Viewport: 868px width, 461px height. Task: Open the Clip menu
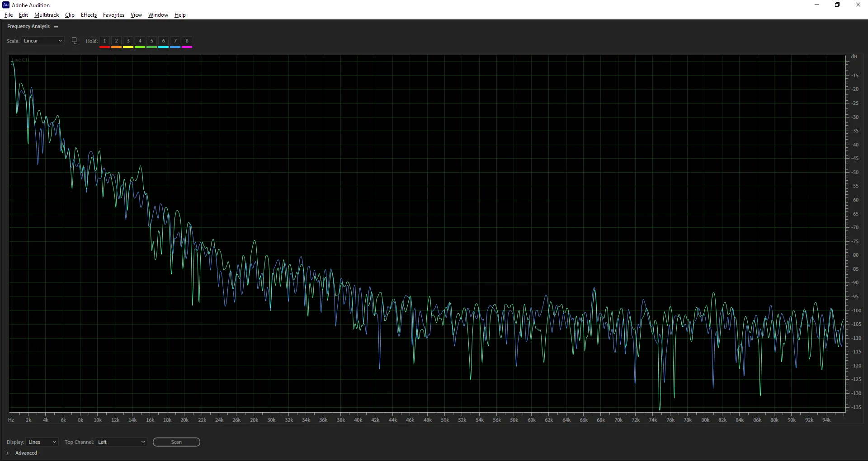pyautogui.click(x=70, y=15)
